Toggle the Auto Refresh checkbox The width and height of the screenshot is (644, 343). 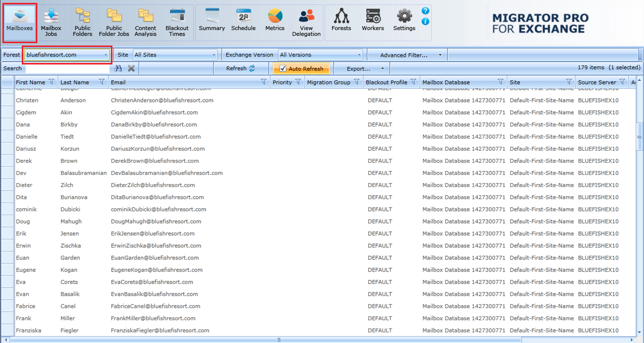pos(283,69)
